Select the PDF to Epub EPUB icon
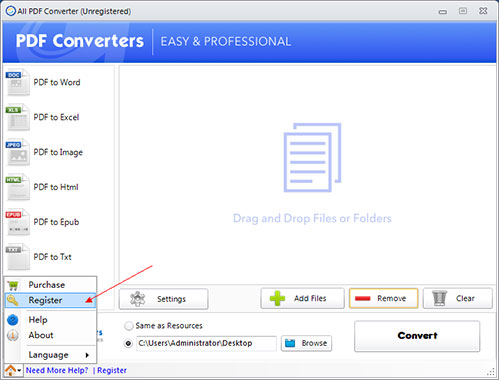Screen dimensions: 500x380 coord(18,222)
